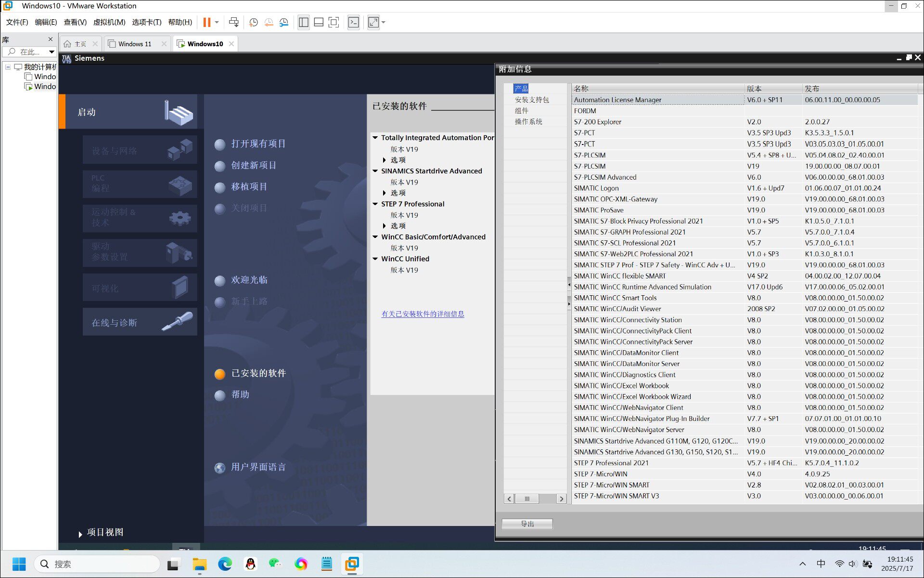
Task: Collapse the WinCC Unified tree node
Action: (375, 259)
